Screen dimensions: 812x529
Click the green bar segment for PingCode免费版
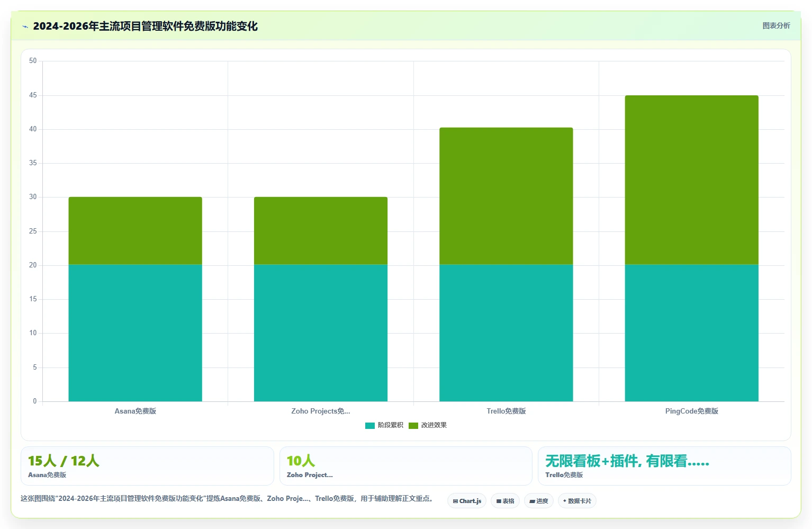pyautogui.click(x=691, y=180)
